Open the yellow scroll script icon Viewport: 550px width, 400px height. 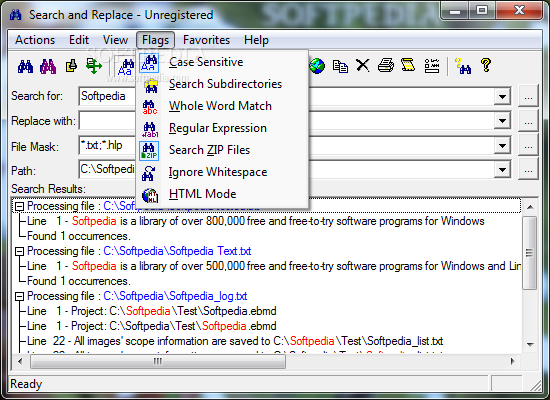[408, 65]
